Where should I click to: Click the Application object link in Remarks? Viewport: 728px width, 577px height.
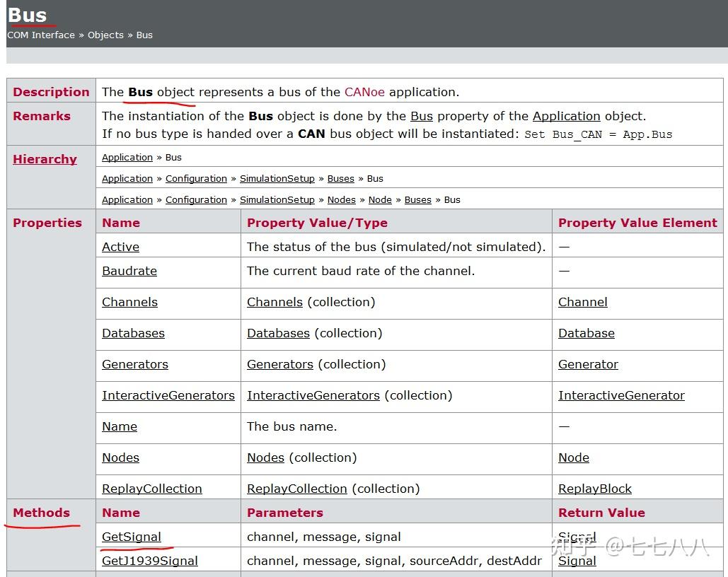[566, 116]
